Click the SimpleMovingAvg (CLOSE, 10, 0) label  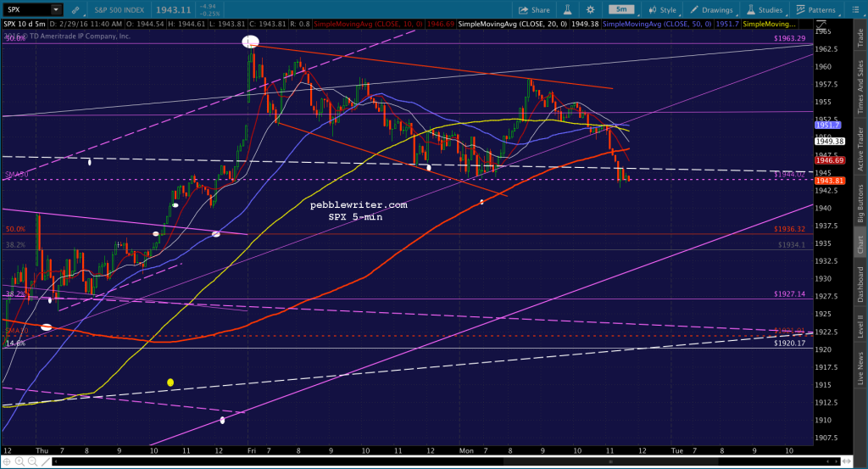tap(368, 25)
